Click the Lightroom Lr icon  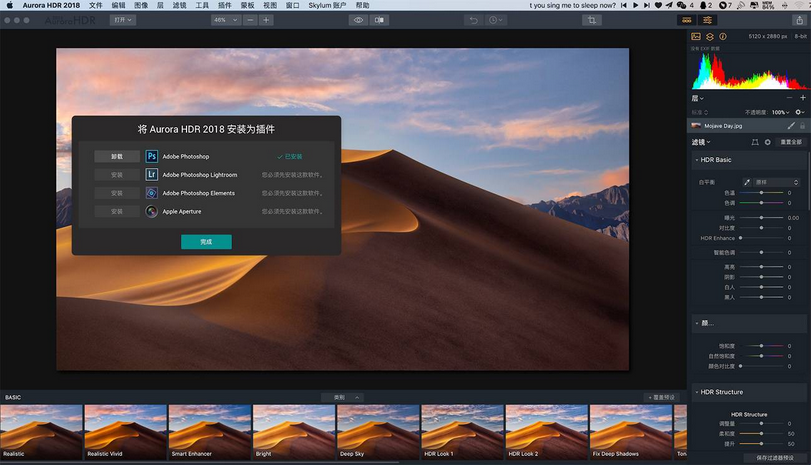pyautogui.click(x=151, y=174)
